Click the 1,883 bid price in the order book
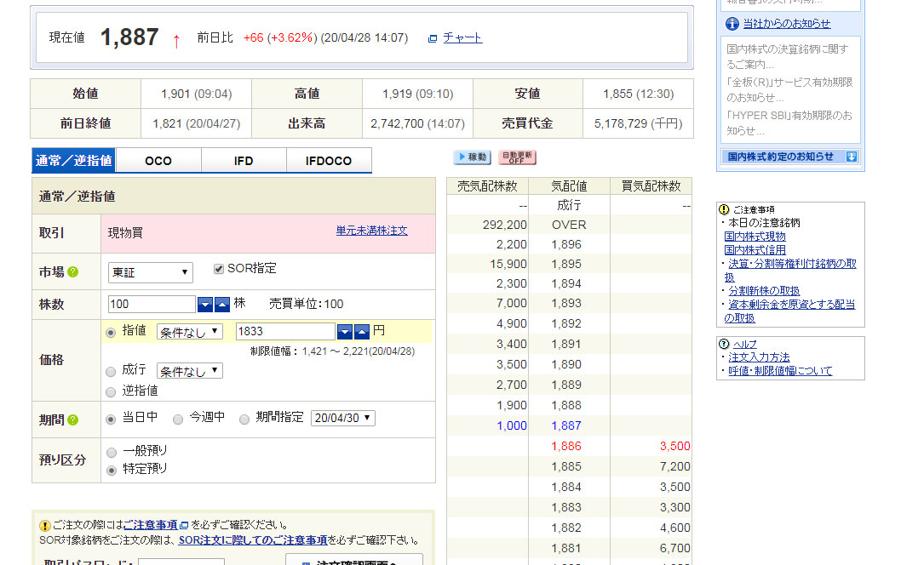Viewport: 924px width, 565px height. [x=566, y=507]
